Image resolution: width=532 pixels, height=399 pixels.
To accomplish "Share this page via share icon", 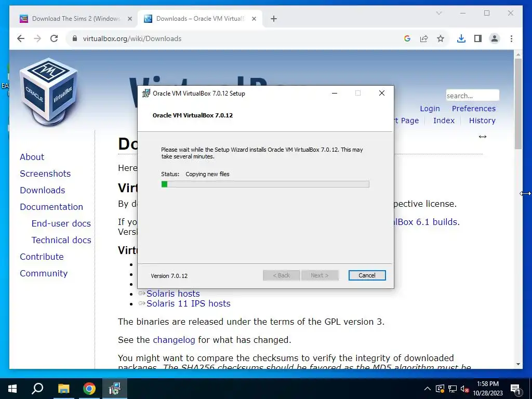I will point(424,38).
